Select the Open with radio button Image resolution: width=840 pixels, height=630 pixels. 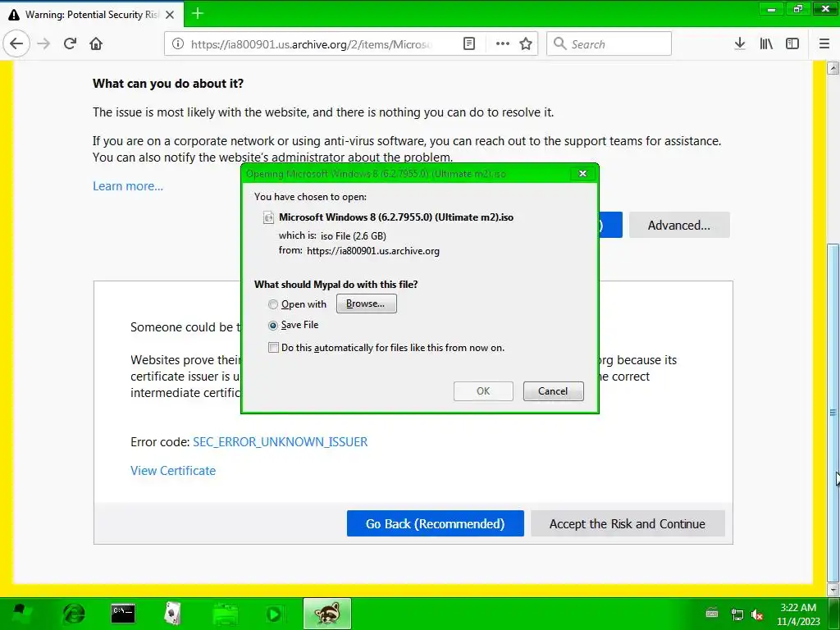point(273,304)
